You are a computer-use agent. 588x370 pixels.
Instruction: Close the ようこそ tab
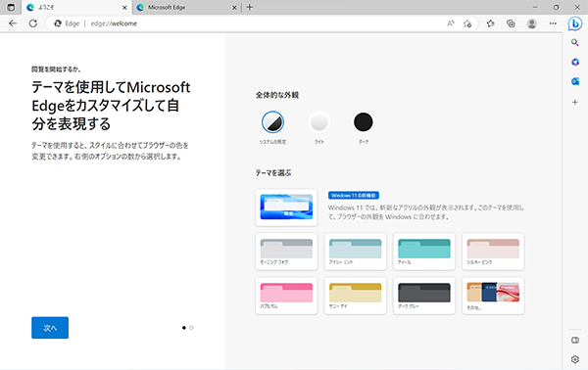[124, 8]
